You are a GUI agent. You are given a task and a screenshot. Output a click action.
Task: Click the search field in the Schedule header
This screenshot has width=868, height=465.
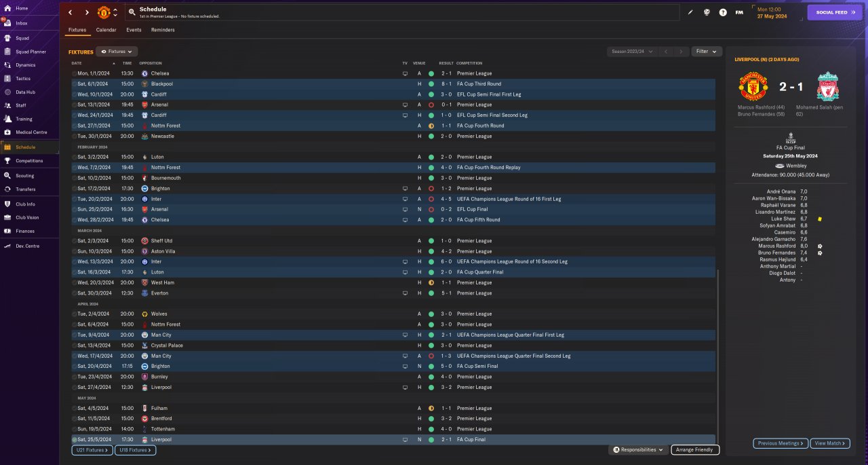[x=403, y=12]
